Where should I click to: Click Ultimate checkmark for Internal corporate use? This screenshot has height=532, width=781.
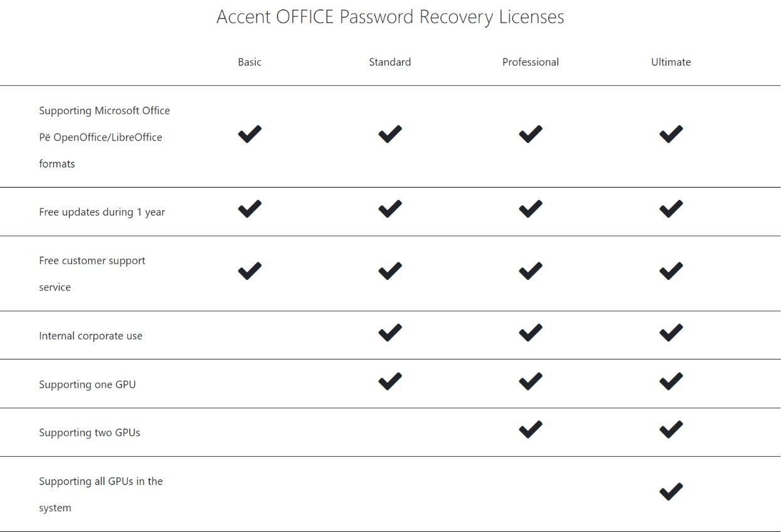point(671,332)
